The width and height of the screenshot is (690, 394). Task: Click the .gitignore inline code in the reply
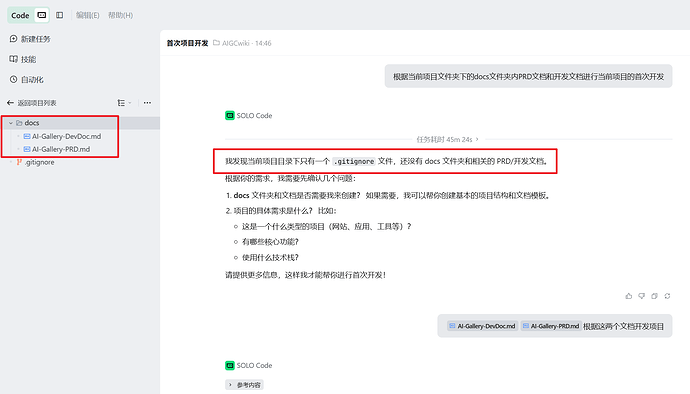click(x=354, y=162)
